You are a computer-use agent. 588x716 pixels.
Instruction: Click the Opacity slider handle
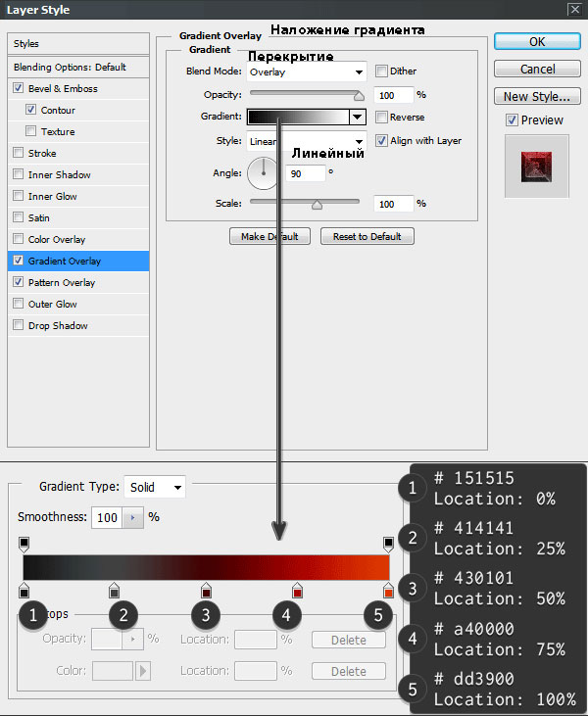coord(359,95)
